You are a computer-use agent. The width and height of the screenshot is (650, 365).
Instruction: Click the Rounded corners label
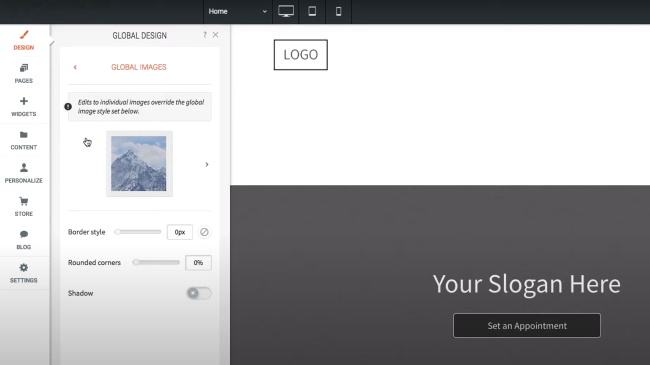(94, 263)
